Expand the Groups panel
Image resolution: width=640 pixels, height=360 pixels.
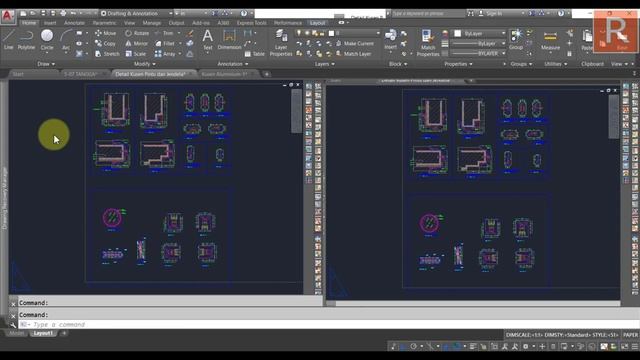521,64
